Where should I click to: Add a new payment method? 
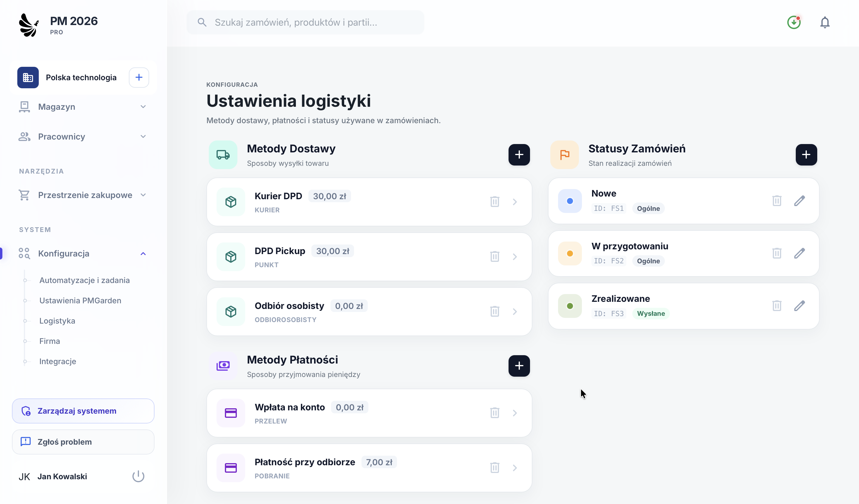[519, 366]
